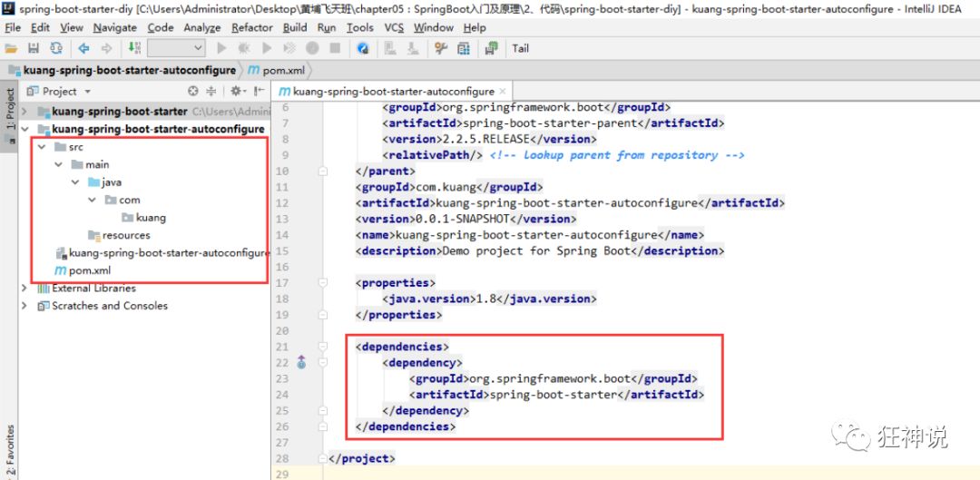Select the resources folder in tree
The width and height of the screenshot is (980, 480).
(x=120, y=235)
